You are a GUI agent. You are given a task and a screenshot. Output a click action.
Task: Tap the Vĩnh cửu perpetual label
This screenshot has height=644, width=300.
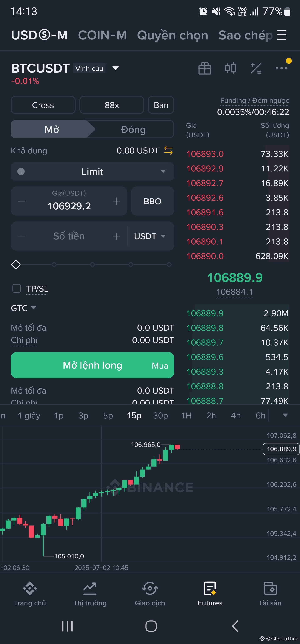coord(89,68)
